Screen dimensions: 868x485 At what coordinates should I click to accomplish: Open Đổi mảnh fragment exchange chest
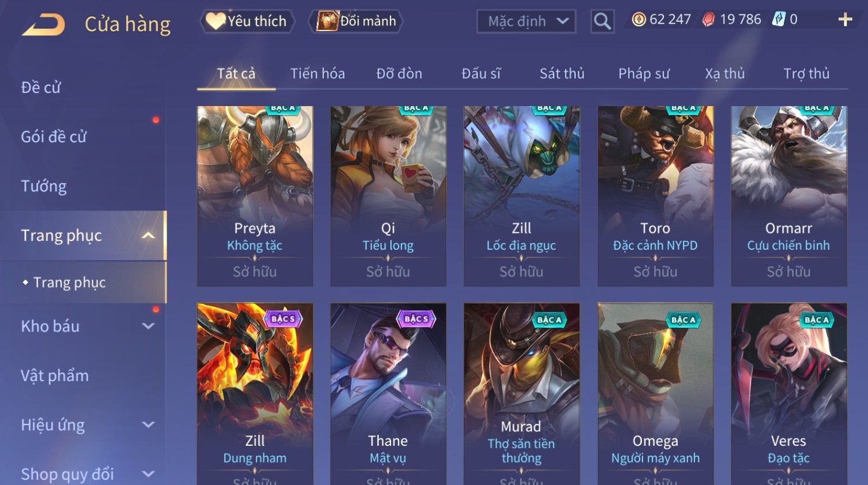pyautogui.click(x=356, y=21)
